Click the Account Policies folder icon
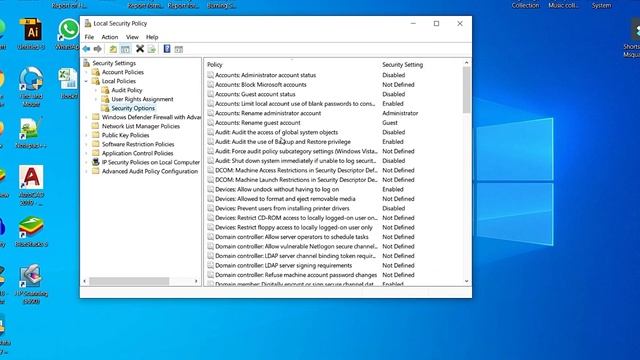 point(96,72)
